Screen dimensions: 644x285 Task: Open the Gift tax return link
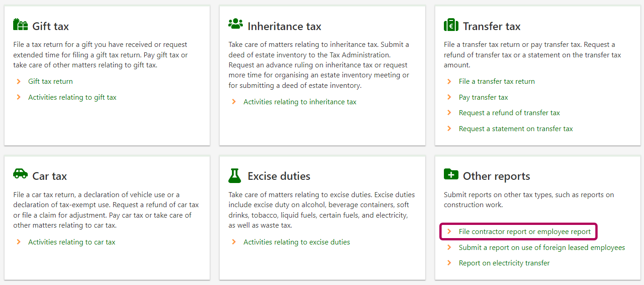coord(50,81)
